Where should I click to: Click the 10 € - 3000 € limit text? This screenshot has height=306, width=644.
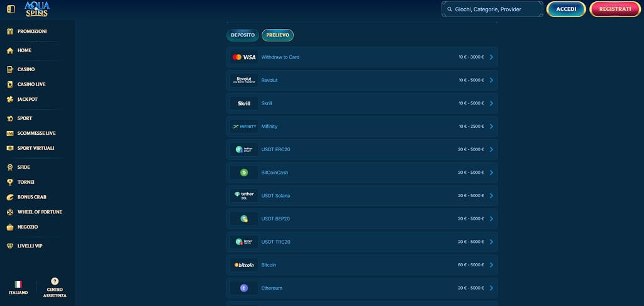point(471,57)
